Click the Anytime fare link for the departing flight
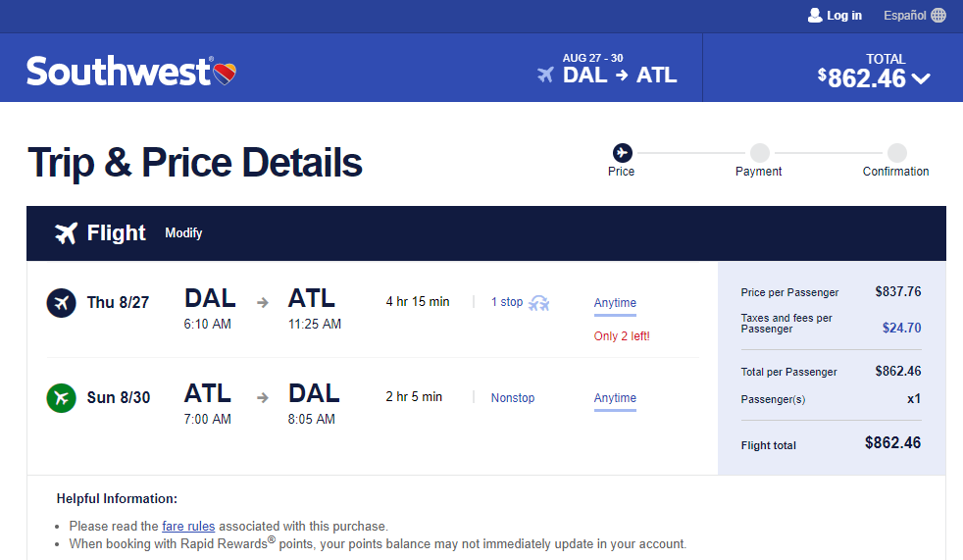Screen dimensions: 963x560 point(615,303)
